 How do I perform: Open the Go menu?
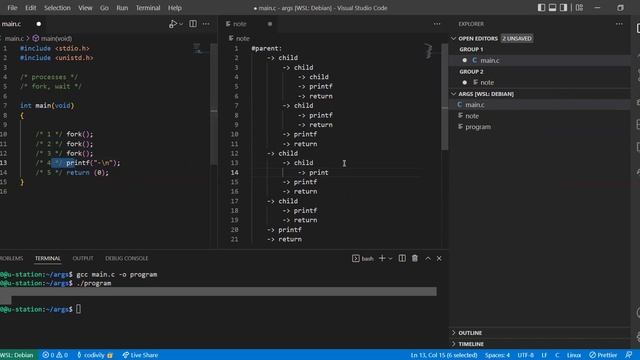104,8
